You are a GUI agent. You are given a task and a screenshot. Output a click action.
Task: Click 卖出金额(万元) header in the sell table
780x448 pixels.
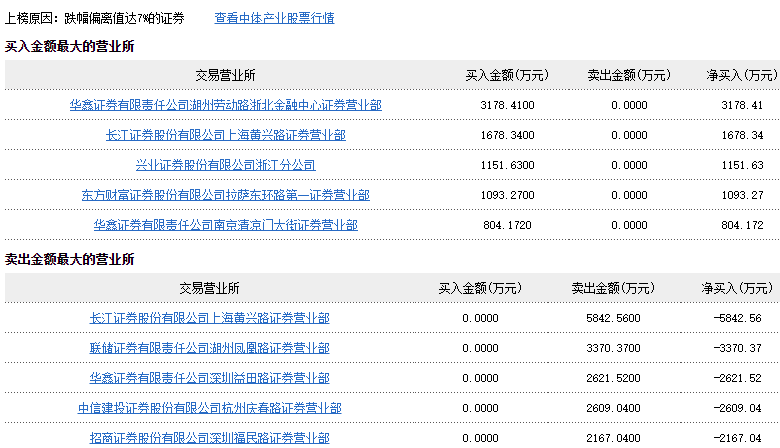click(x=613, y=288)
